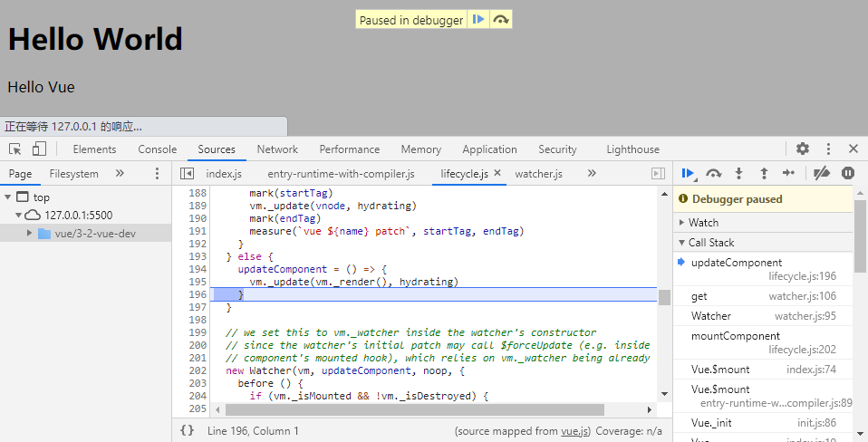868x442 pixels.
Task: Open the Console tab
Action: pyautogui.click(x=158, y=149)
